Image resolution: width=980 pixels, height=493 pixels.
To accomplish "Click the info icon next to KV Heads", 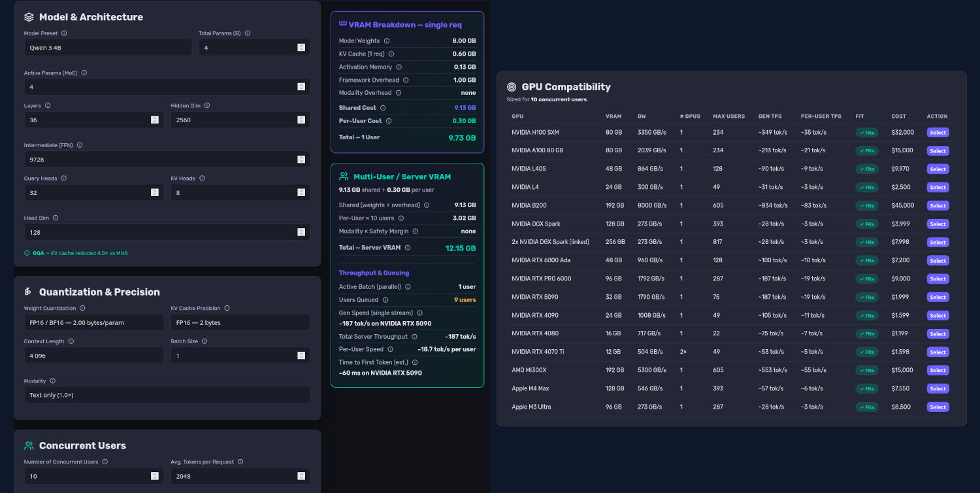I will pos(202,178).
